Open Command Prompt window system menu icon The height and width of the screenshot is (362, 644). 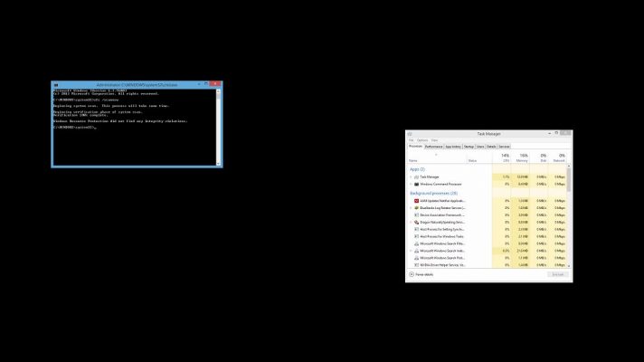pyautogui.click(x=56, y=85)
